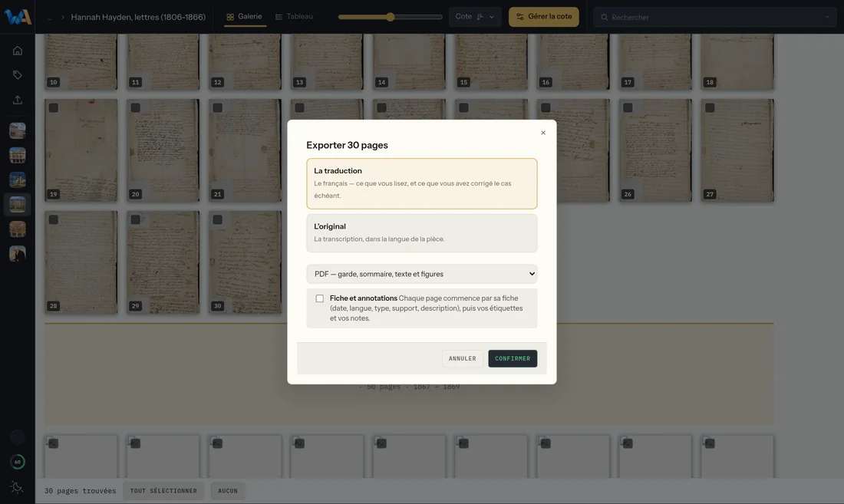Image resolution: width=844 pixels, height=504 pixels.
Task: Open the PDF format dropdown
Action: pos(422,274)
